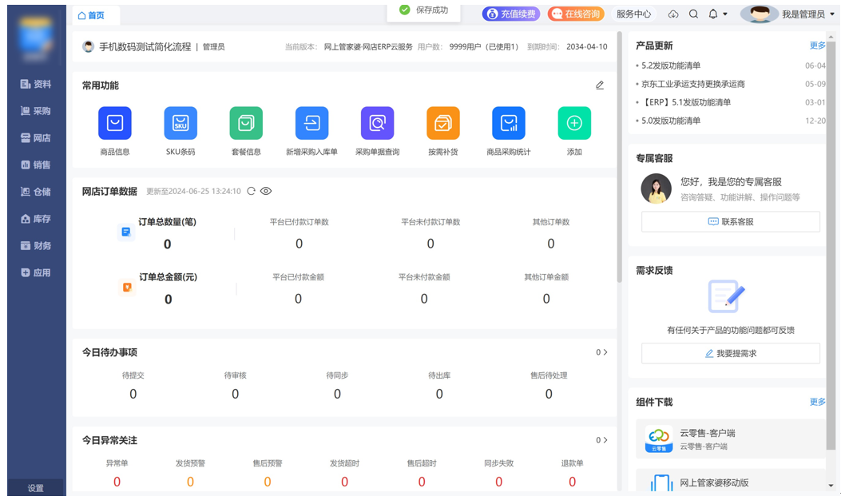Open the SKU条码 shortcut icon
The image size is (841, 504).
[x=180, y=123]
